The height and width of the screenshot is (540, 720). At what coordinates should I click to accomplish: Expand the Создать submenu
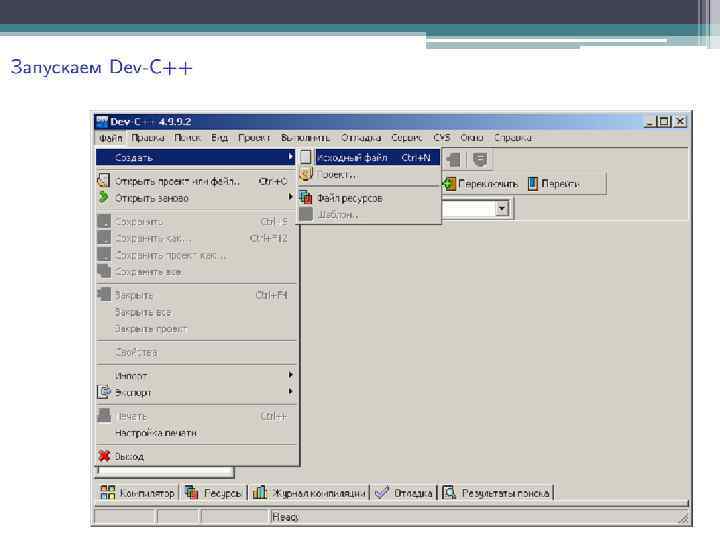point(196,158)
